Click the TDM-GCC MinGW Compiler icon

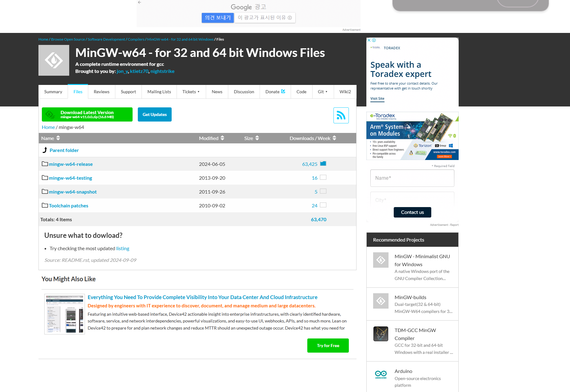pos(381,334)
